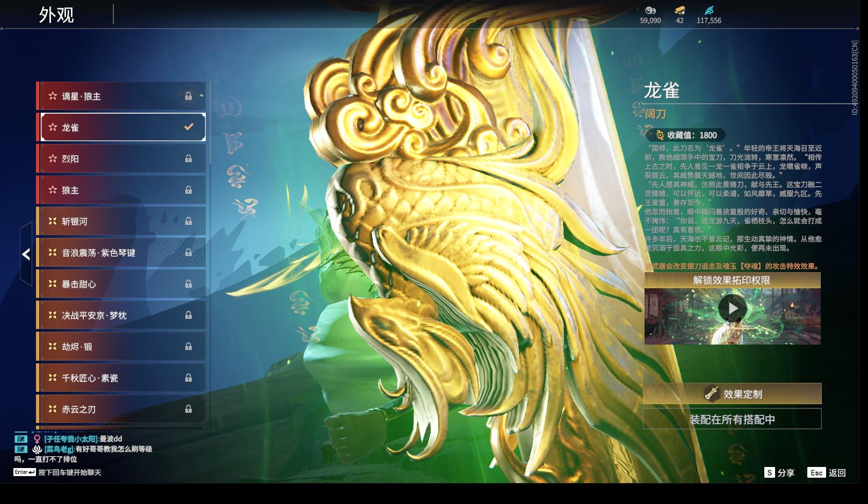868x504 pixels.
Task: Open the 效果定制 customization button
Action: tap(732, 394)
